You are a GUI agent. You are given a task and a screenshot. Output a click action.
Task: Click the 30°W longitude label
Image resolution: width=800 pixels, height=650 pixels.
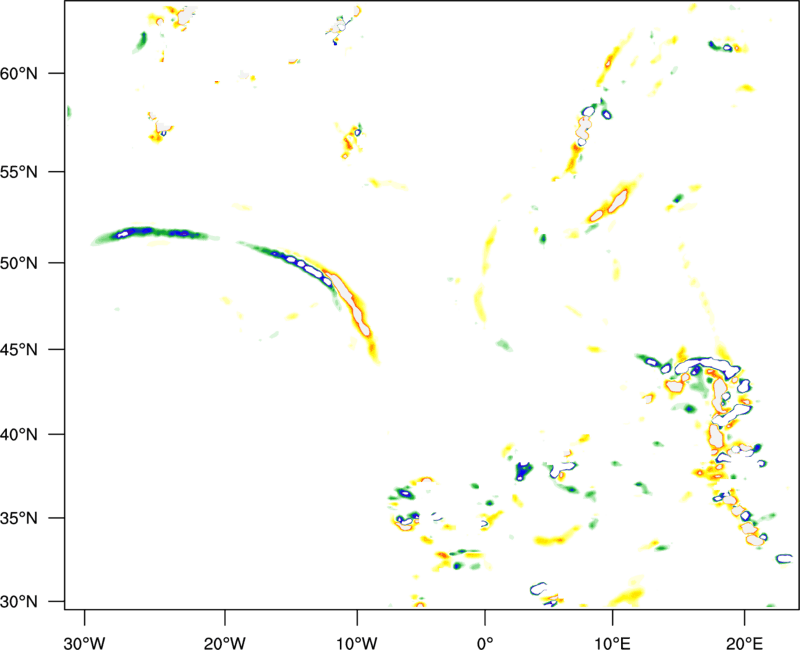coord(84,643)
